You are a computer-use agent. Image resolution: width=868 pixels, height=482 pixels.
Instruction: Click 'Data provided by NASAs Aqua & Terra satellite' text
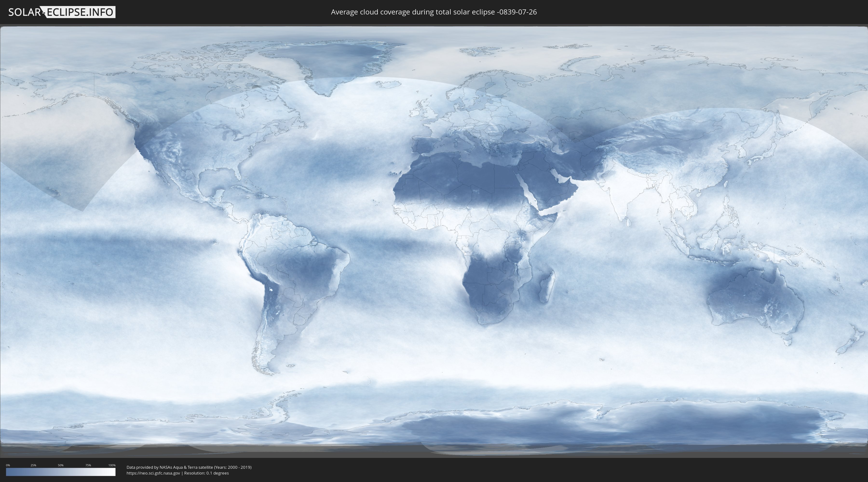(x=170, y=467)
